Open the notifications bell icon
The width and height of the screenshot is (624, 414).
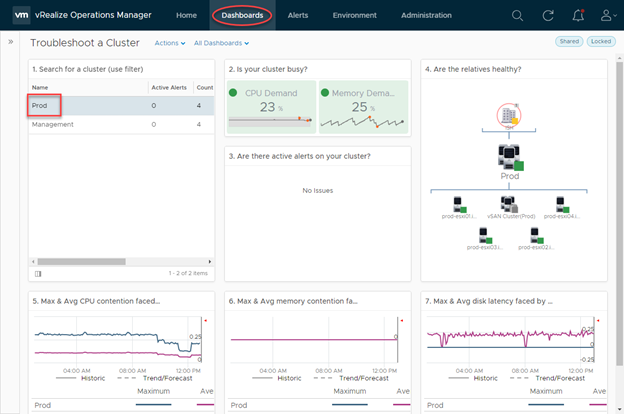tap(578, 15)
